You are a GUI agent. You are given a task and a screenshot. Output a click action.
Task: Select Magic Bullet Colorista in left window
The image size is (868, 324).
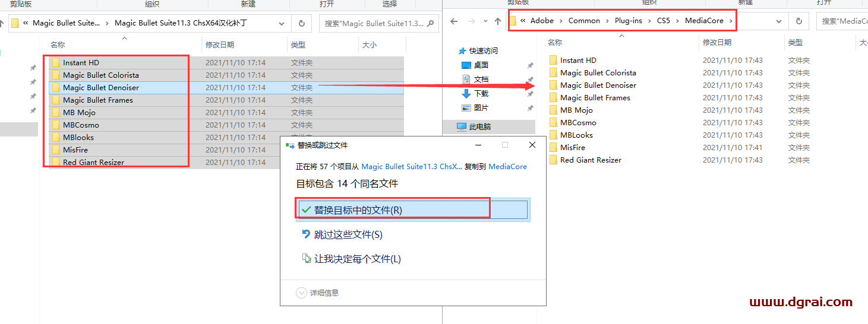(226, 75)
